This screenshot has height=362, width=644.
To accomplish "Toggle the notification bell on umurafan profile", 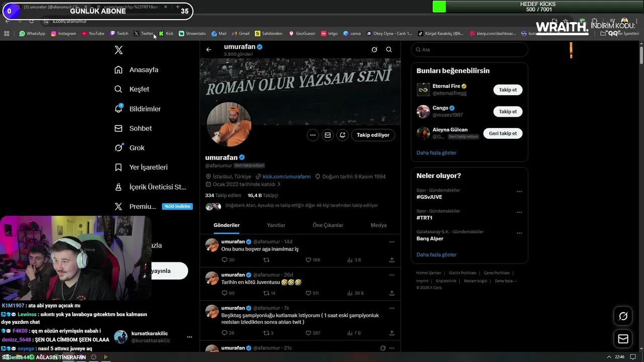I will tap(343, 135).
